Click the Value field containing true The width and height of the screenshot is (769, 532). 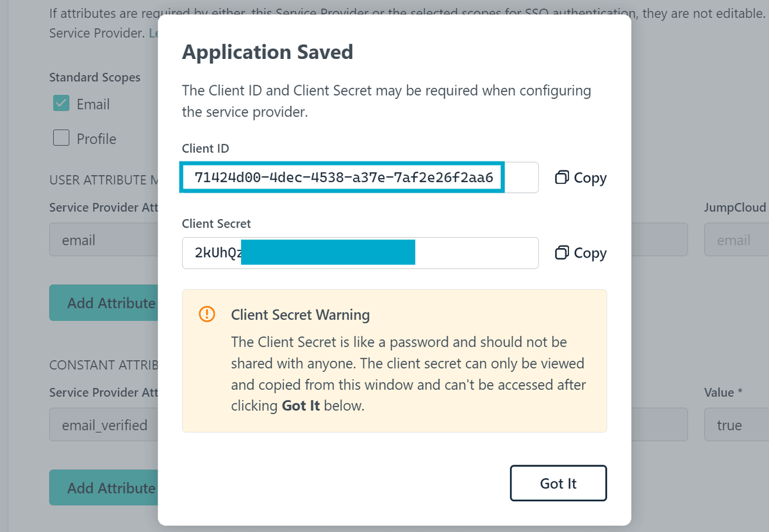click(x=736, y=424)
